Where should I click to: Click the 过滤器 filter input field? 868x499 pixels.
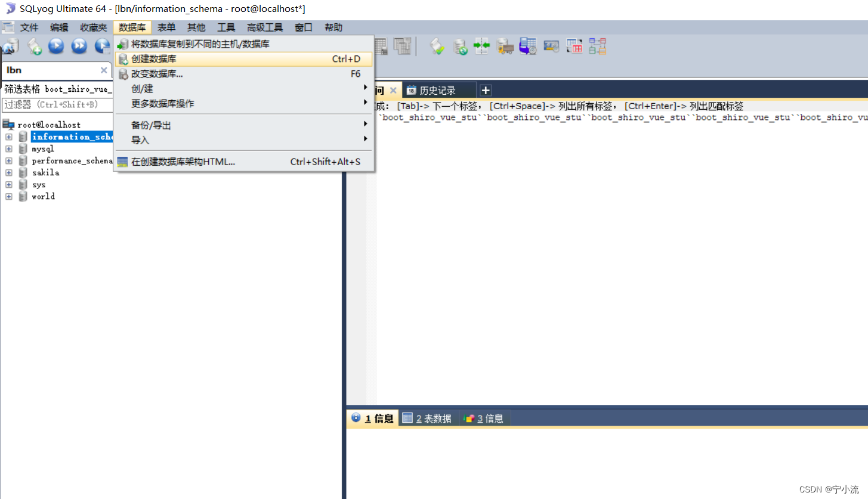click(57, 104)
